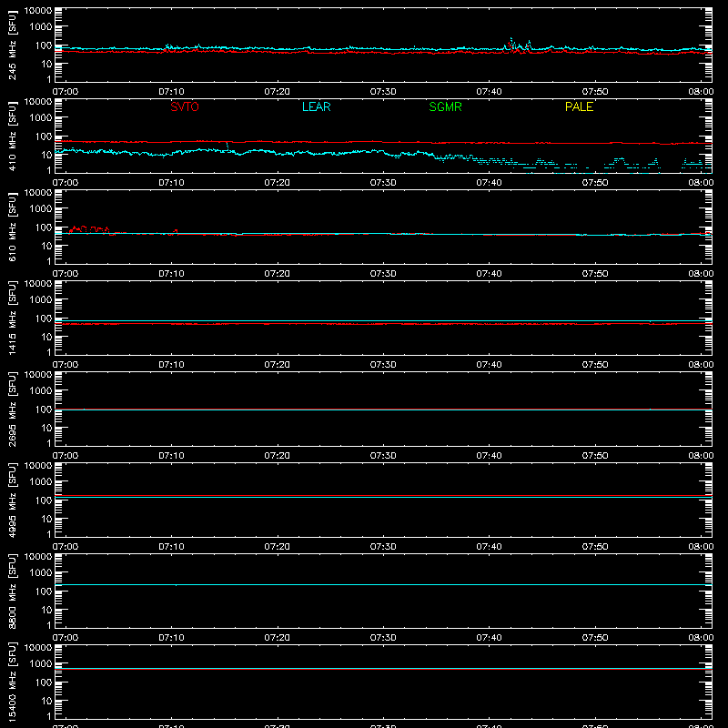Click the 07:10 tick label under 410 MHz plot

[x=171, y=183]
